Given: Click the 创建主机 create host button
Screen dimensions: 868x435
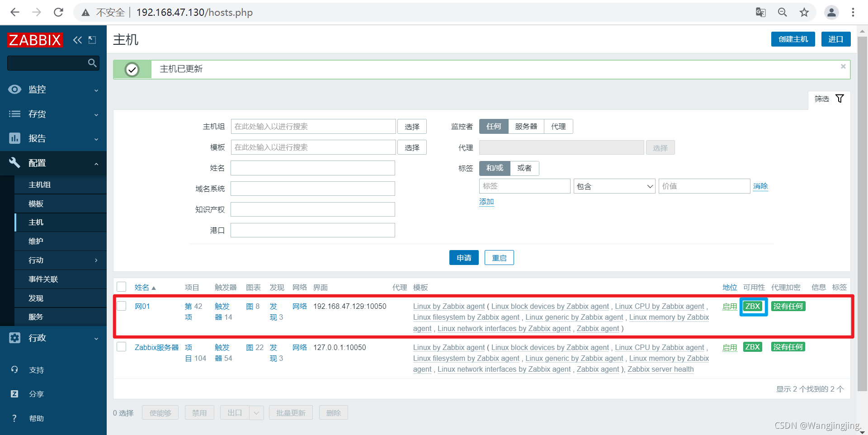Looking at the screenshot, I should 793,39.
